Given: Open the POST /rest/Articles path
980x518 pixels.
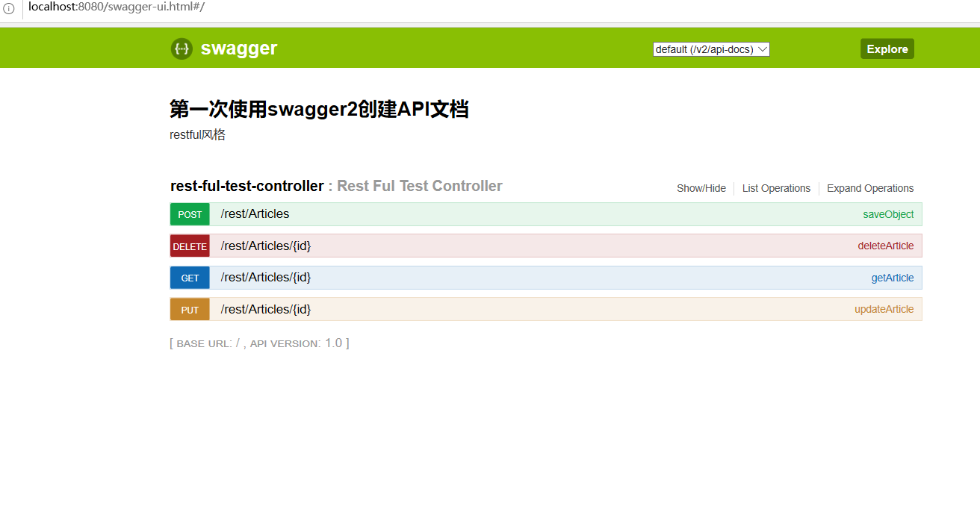Looking at the screenshot, I should 255,214.
